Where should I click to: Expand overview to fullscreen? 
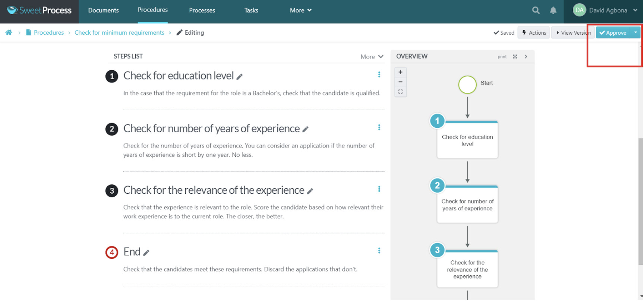(x=515, y=57)
